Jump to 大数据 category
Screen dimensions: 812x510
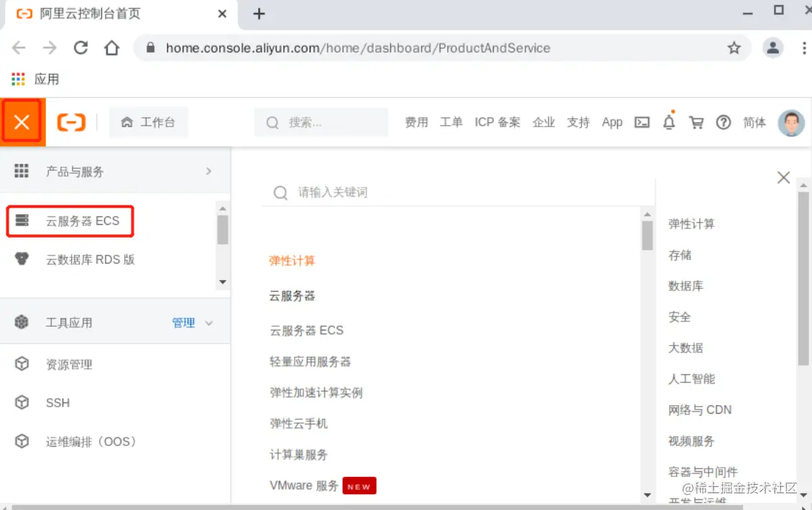point(686,348)
